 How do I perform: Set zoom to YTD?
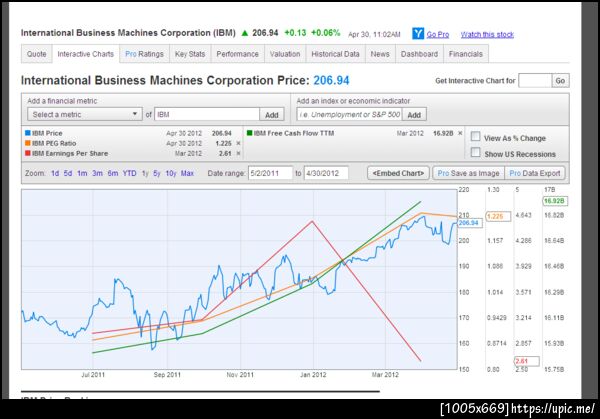[x=129, y=173]
